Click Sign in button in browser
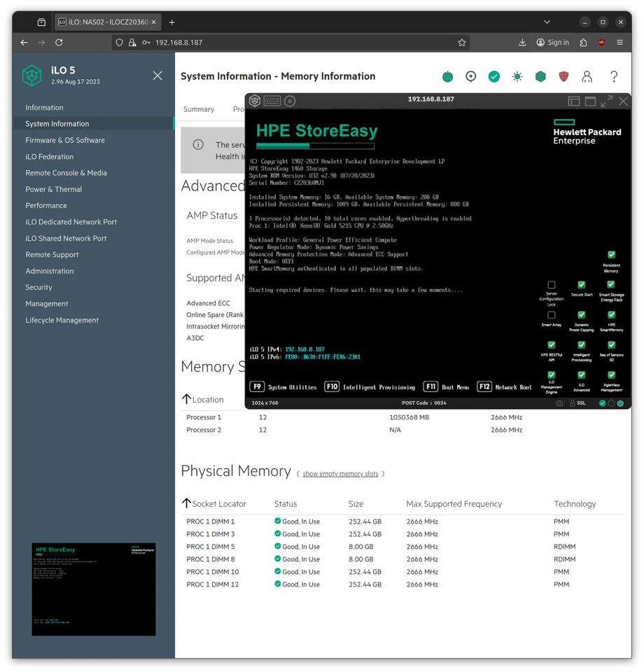Image resolution: width=644 pixels, height=672 pixels. pyautogui.click(x=553, y=43)
